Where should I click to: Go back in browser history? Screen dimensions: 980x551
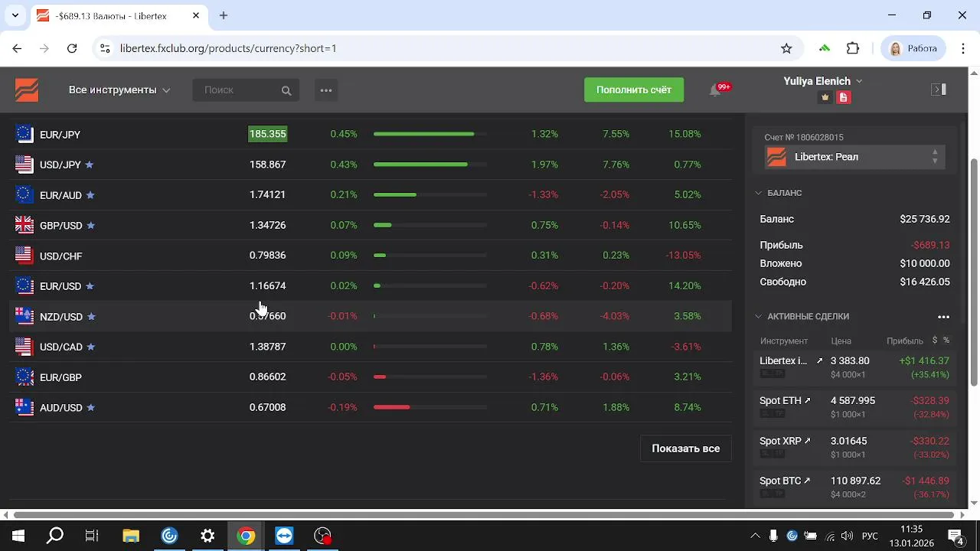click(17, 48)
